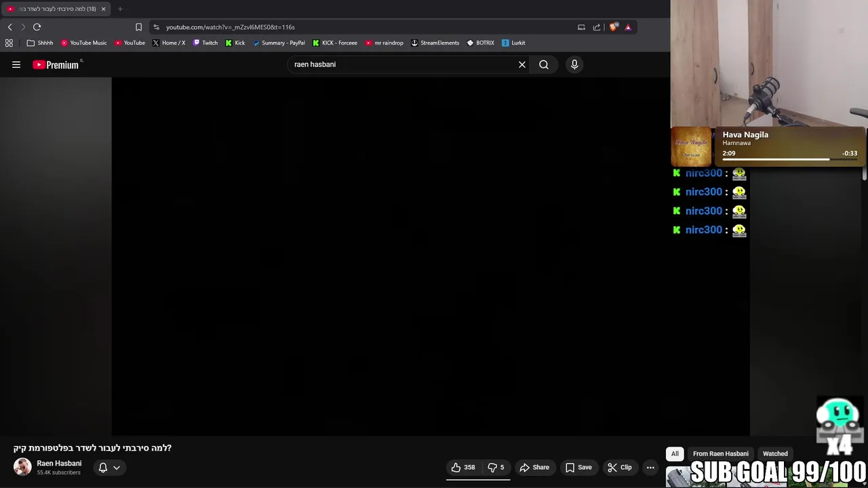Open the Home / X bookmark
The image size is (868, 488).
(x=169, y=43)
